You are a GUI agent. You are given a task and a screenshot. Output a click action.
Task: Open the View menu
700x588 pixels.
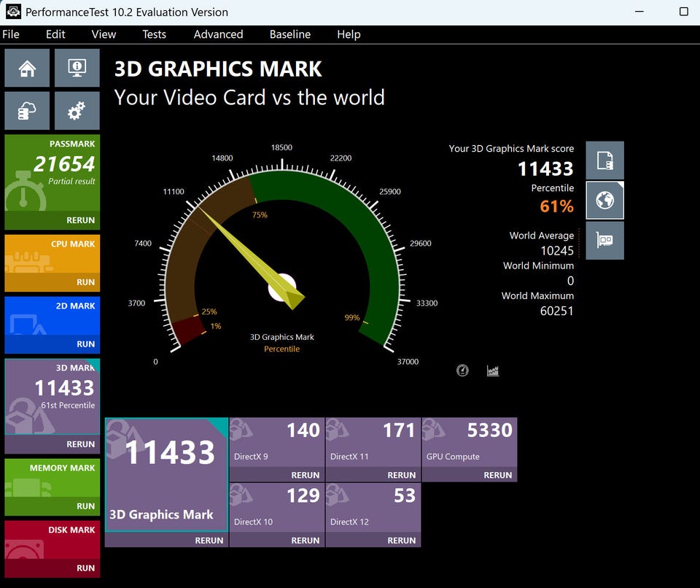[x=104, y=34]
